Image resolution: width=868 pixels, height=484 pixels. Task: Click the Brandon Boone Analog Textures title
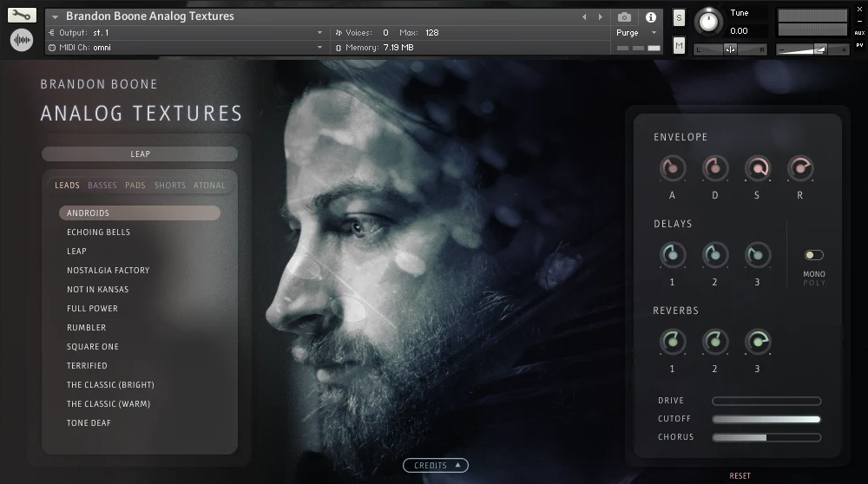[150, 16]
